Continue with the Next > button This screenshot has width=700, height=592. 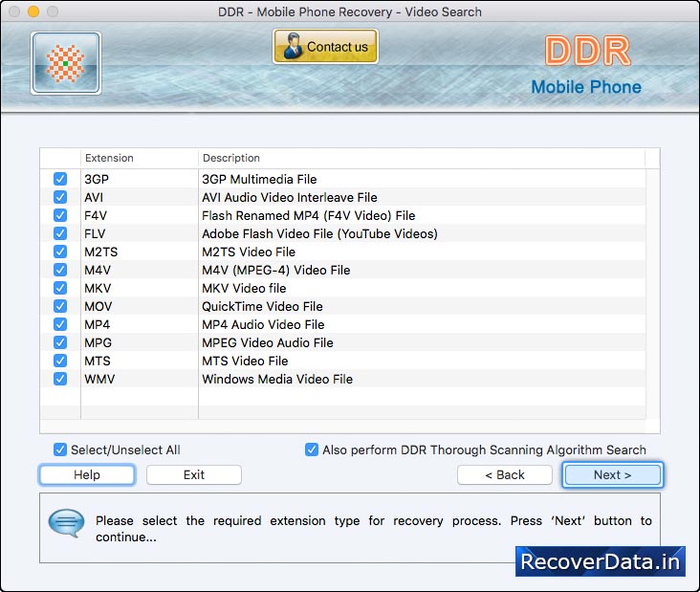click(612, 474)
